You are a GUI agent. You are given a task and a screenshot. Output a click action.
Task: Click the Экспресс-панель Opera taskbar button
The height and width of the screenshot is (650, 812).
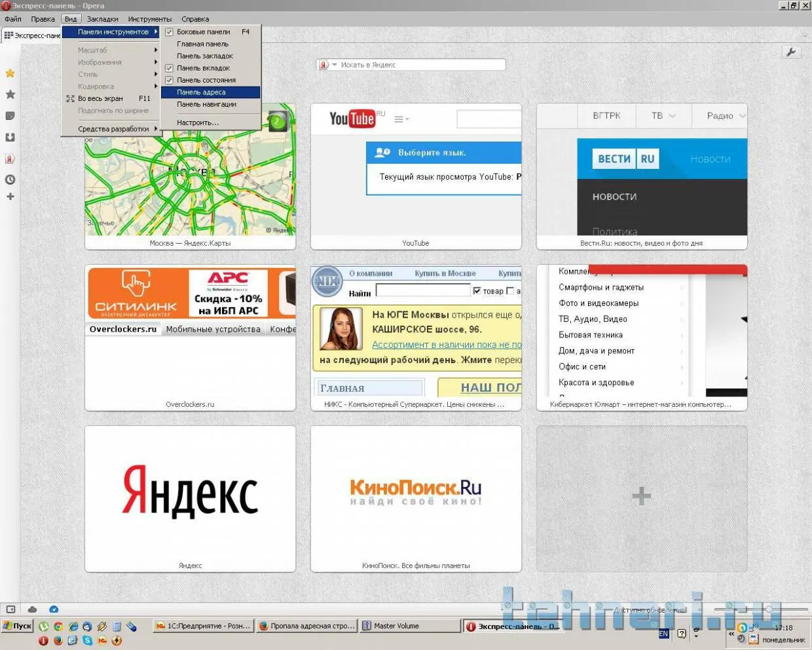click(514, 626)
